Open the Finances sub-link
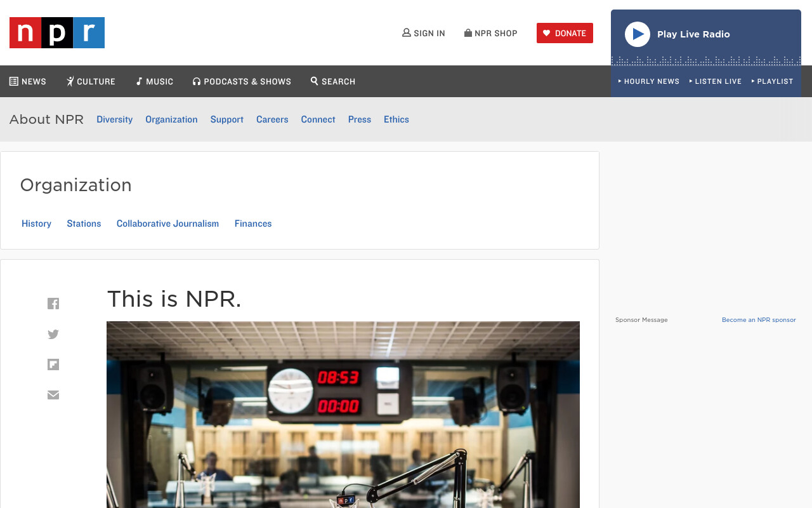The width and height of the screenshot is (812, 508). tap(253, 224)
